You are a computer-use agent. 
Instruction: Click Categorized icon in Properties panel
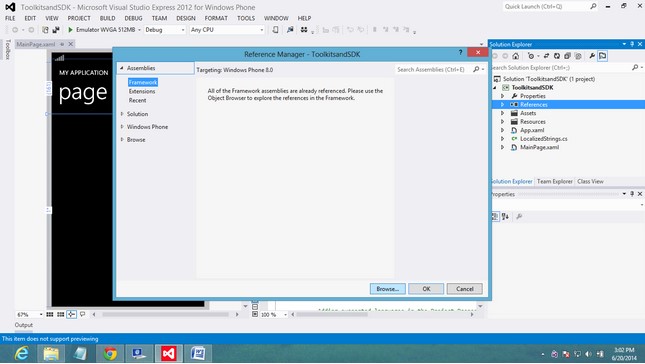[x=495, y=216]
